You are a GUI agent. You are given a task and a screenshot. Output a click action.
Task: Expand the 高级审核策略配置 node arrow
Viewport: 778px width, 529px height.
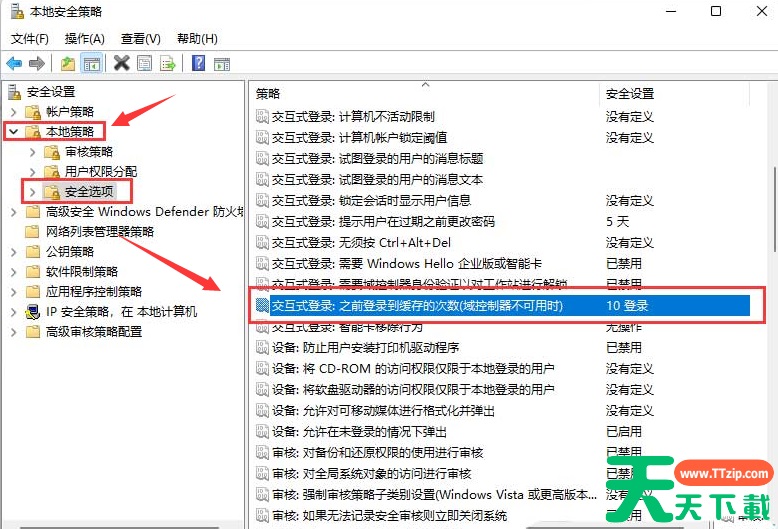[14, 331]
